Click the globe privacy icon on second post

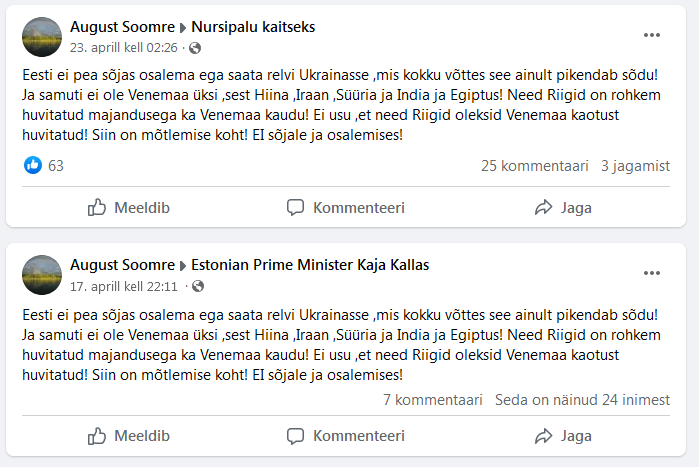194,286
